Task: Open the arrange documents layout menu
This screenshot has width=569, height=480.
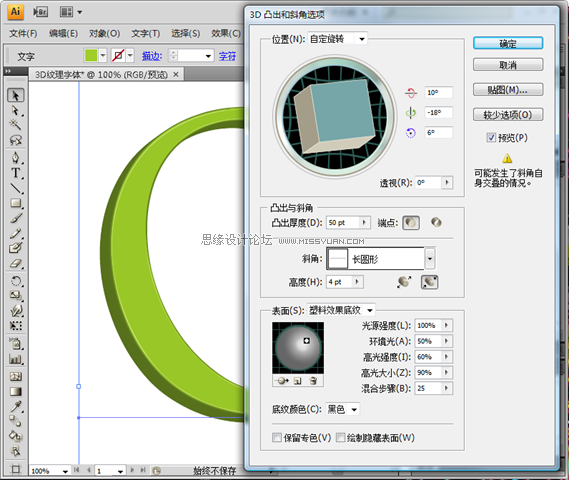Action: tap(71, 12)
